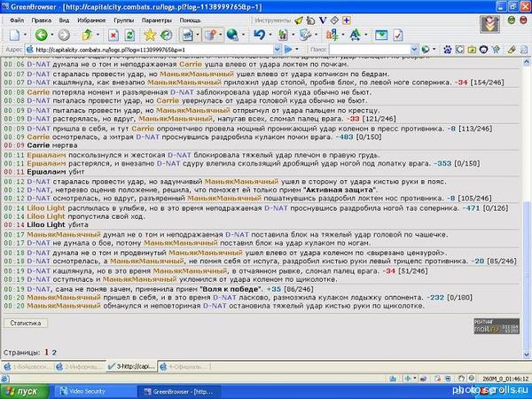Open dropdown beside text size icon
Viewport: 532px width, 399px height.
(342, 35)
